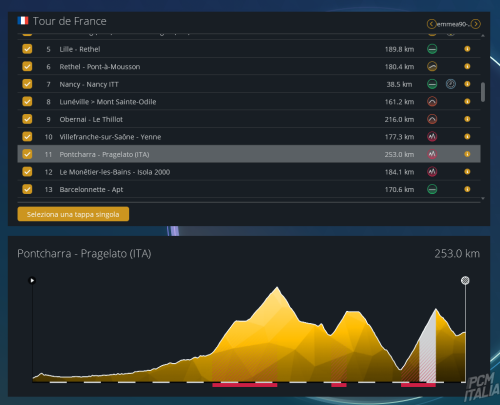Click the orange info dot on stage 11 row
The image size is (500, 405).
[x=467, y=154]
